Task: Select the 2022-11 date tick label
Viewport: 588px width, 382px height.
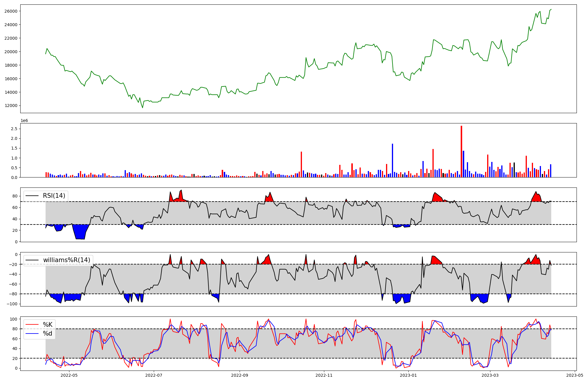Action: click(324, 375)
